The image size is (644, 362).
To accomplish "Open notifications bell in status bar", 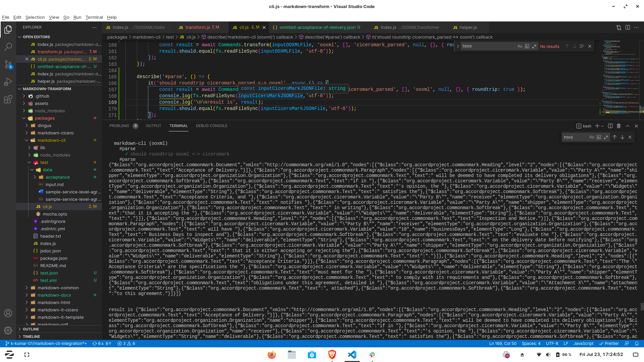I will pyautogui.click(x=637, y=344).
